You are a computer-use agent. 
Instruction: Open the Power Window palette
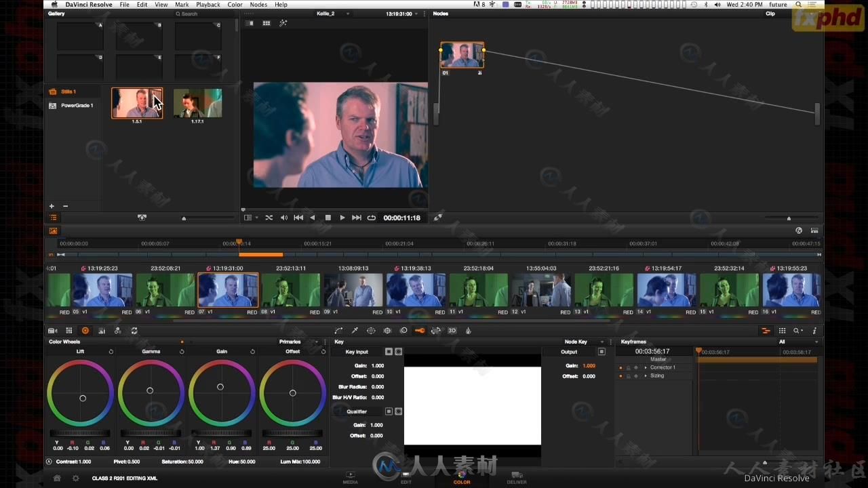371,331
